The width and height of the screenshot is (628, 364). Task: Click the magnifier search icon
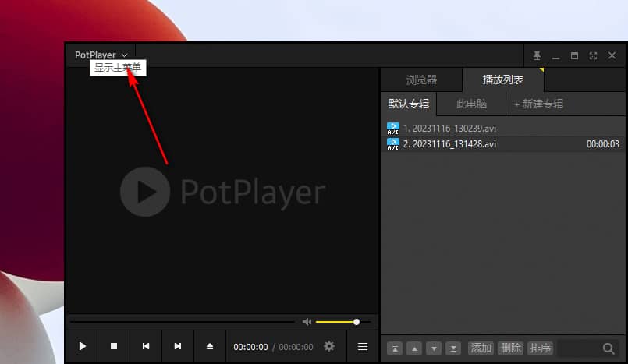tap(608, 348)
